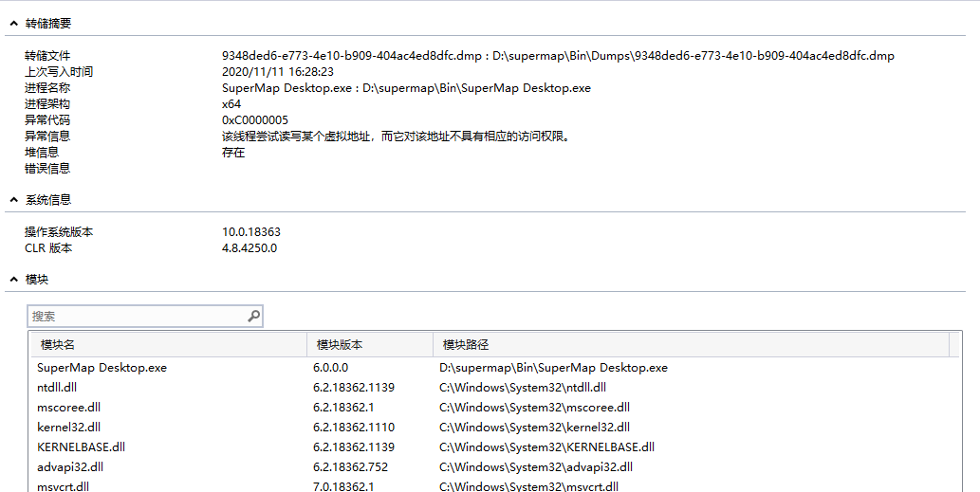Screen dimensions: 980x492
Task: Select the SuperMap Desktop.exe module row
Action: click(494, 368)
